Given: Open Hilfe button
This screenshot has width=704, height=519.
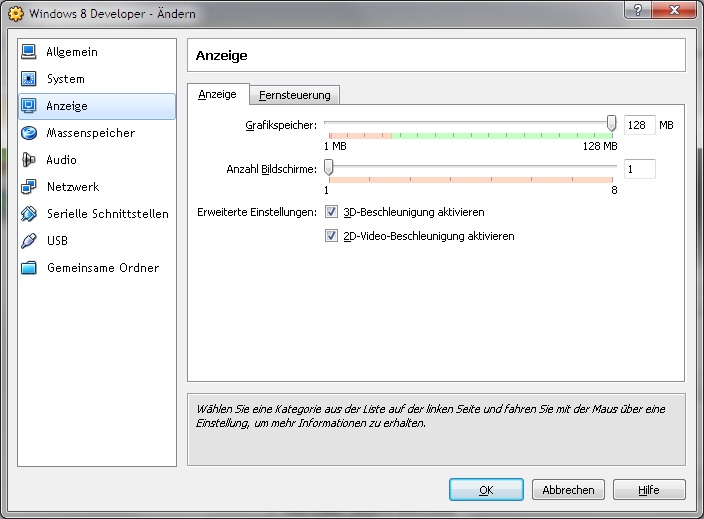Looking at the screenshot, I should [x=649, y=490].
